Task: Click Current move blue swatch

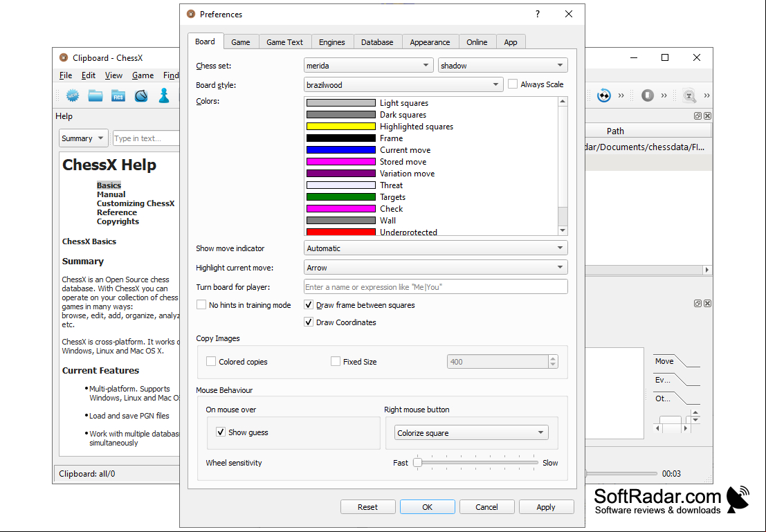Action: pyautogui.click(x=341, y=150)
